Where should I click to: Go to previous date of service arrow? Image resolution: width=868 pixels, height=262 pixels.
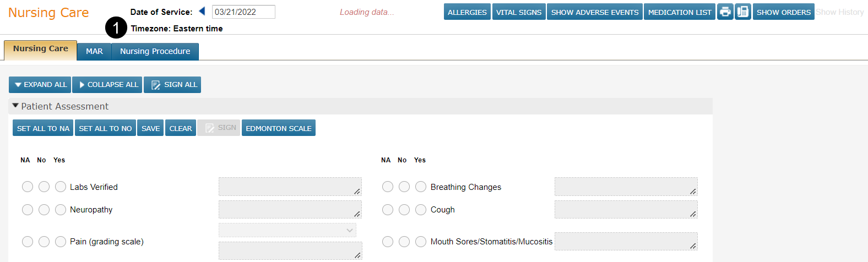(x=202, y=11)
